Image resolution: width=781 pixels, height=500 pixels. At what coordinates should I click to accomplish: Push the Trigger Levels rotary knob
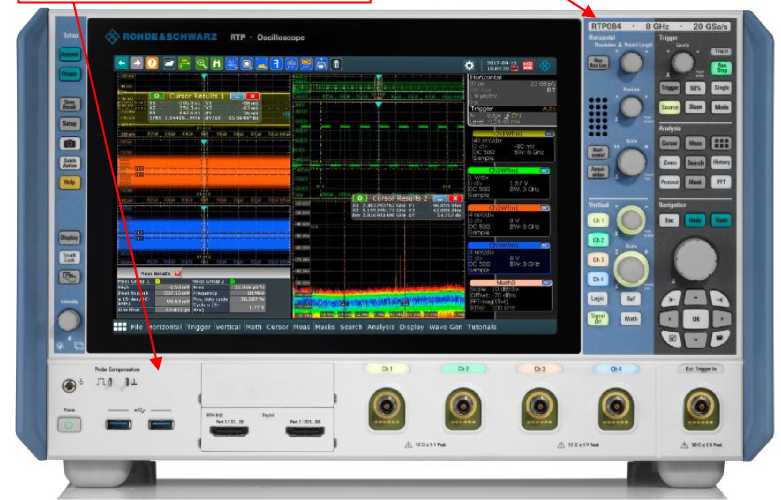682,63
